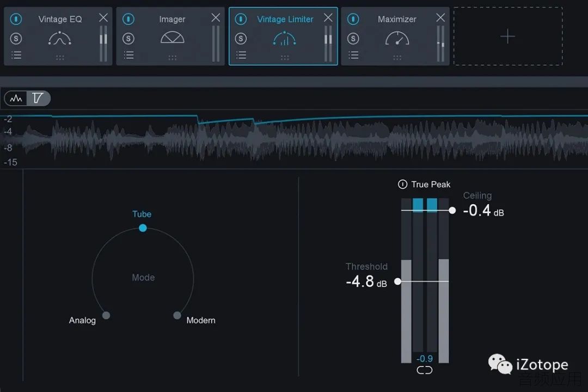This screenshot has height=392, width=588.
Task: Select the Maximizer gauge icon
Action: click(x=397, y=38)
